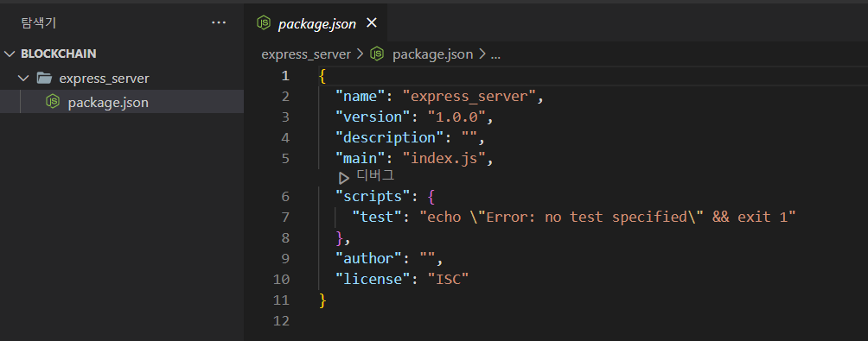Click the closing brace on line 11

323,300
